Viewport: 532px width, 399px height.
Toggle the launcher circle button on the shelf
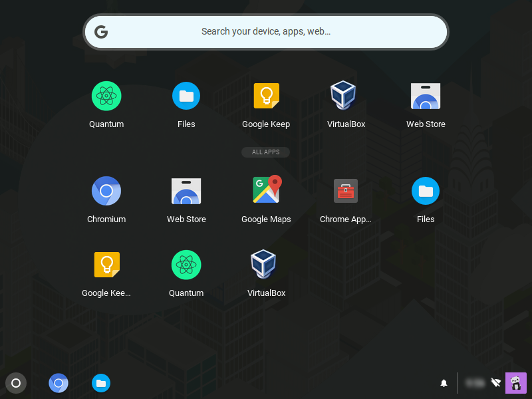pos(16,383)
